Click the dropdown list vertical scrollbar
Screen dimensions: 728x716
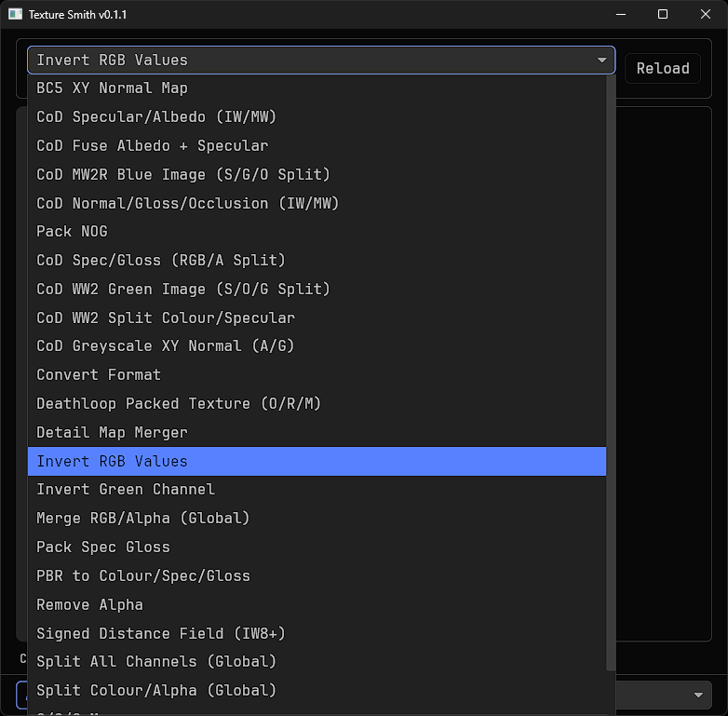pyautogui.click(x=611, y=372)
